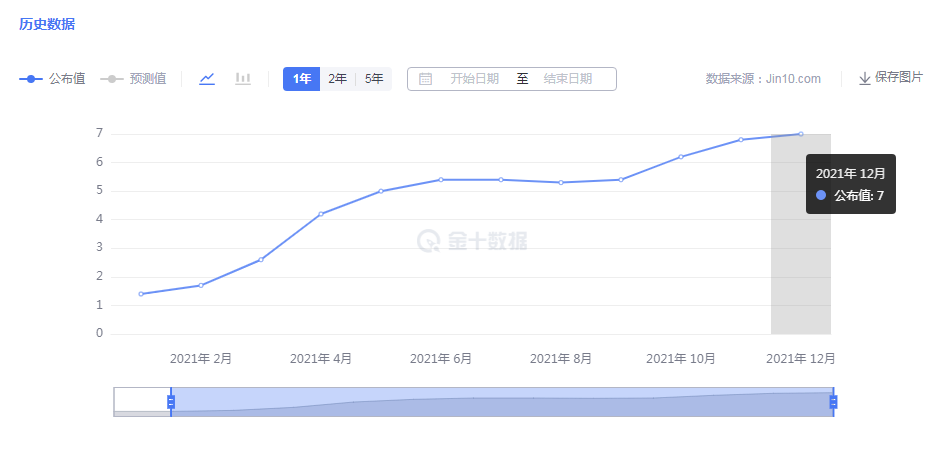Select the 2年 range tab
The width and height of the screenshot is (946, 457).
click(338, 79)
